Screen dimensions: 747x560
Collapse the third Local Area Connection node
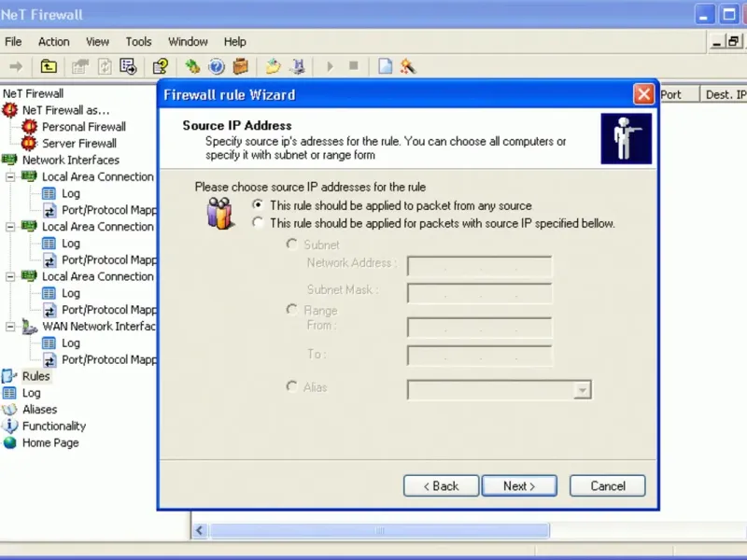10,276
